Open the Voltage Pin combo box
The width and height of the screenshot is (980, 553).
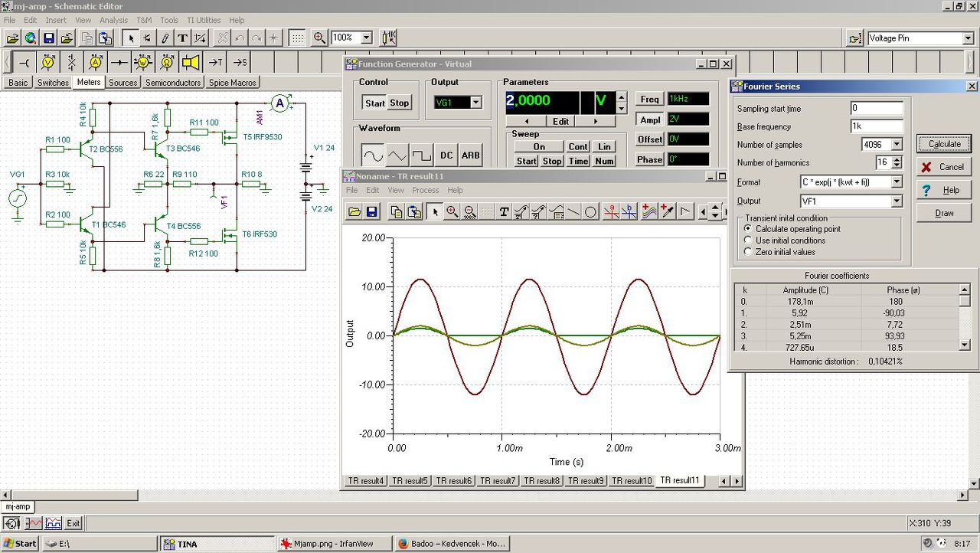pyautogui.click(x=967, y=38)
